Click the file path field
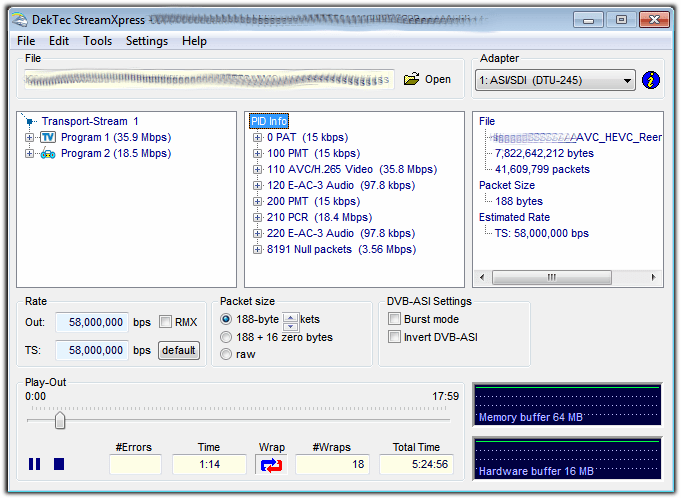The height and width of the screenshot is (498, 681). 209,79
